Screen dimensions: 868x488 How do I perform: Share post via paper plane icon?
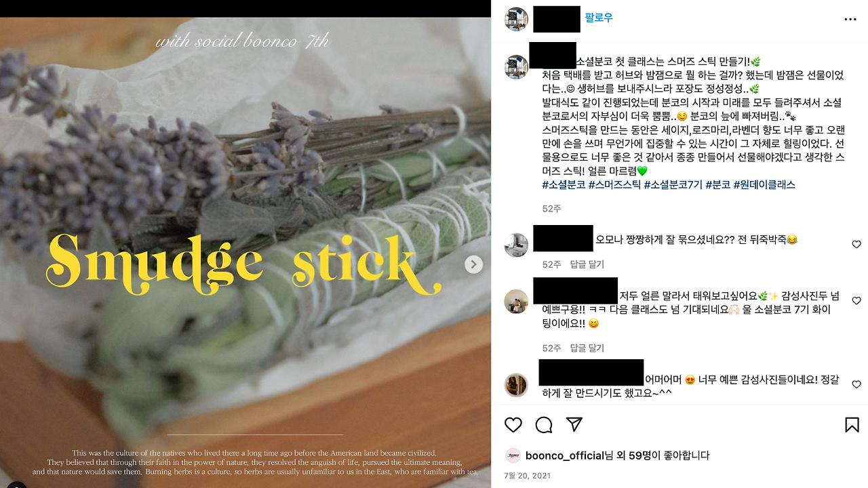574,425
